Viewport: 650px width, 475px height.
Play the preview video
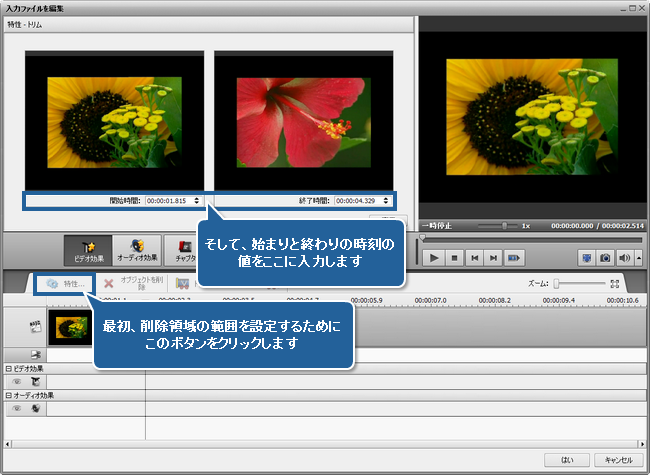[x=434, y=258]
